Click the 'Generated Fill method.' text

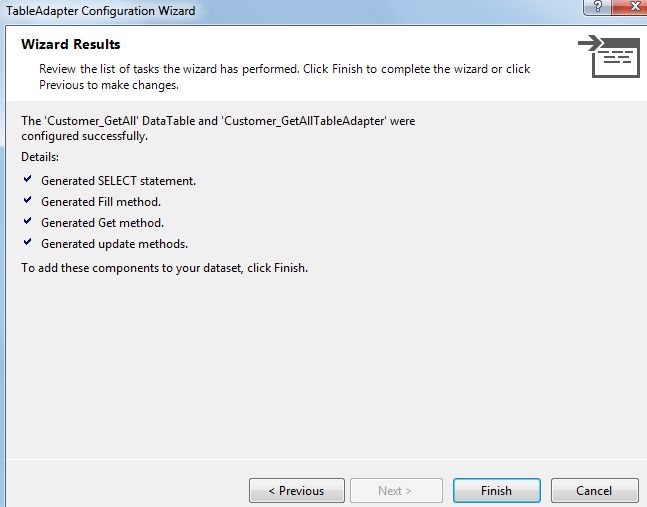coord(101,202)
